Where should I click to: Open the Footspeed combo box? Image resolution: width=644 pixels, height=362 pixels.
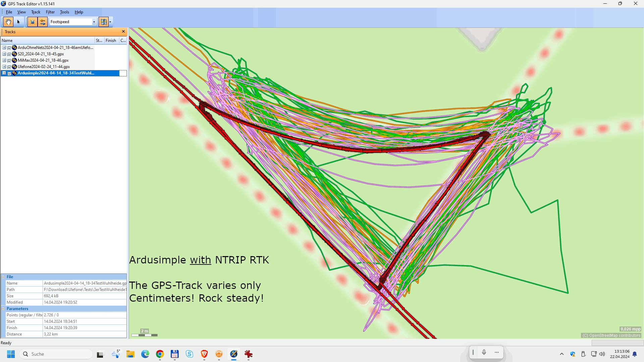(73, 22)
